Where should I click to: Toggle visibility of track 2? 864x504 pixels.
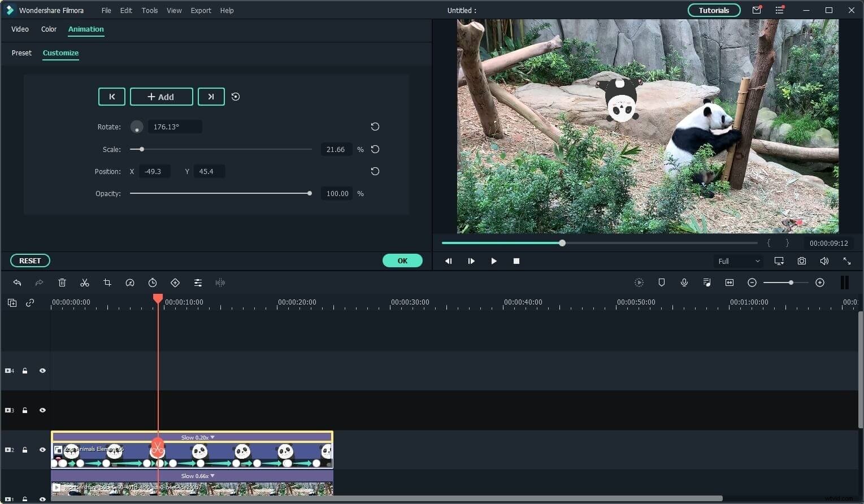[x=42, y=450]
